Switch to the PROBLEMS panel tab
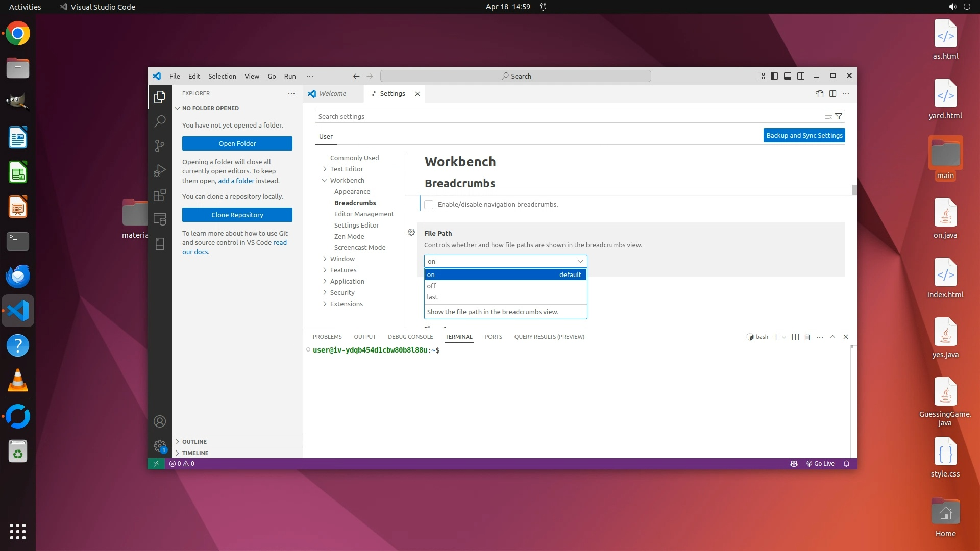The image size is (980, 551). click(327, 337)
